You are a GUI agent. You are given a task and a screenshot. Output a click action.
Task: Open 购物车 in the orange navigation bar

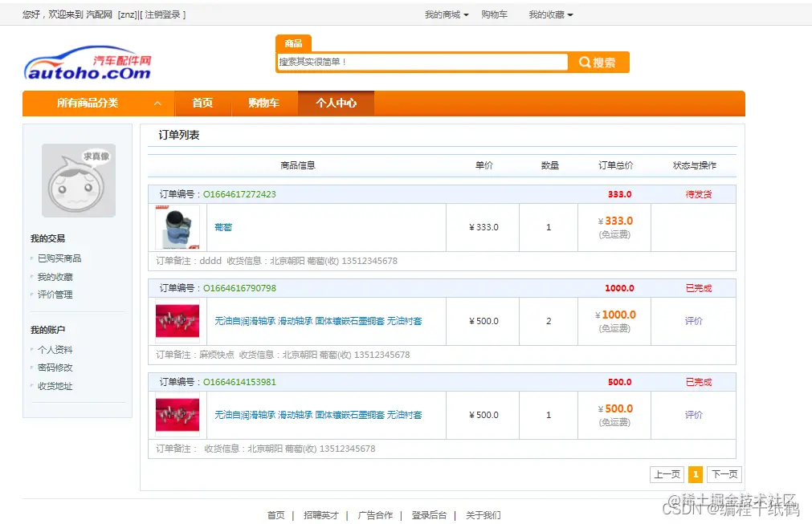pyautogui.click(x=263, y=104)
